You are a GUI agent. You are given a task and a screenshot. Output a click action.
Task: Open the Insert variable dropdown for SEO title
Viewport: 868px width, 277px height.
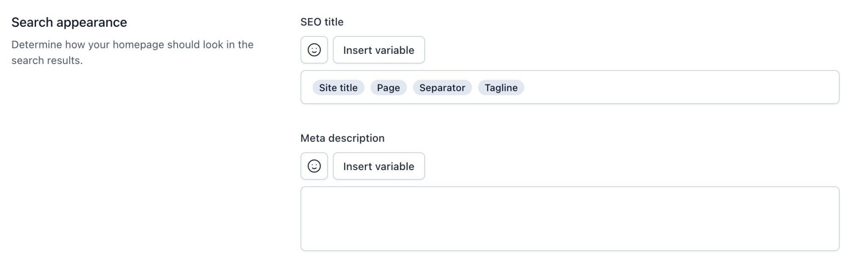(x=378, y=50)
